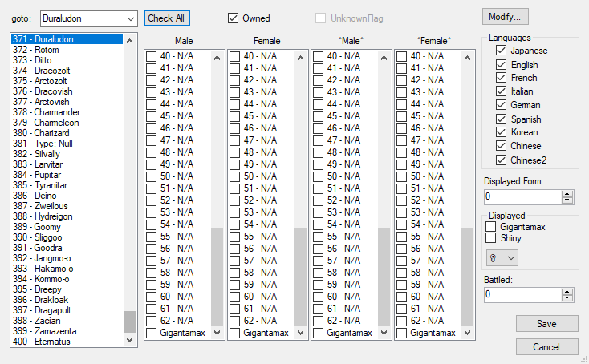The height and width of the screenshot is (364, 589).
Task: Uncheck the Chinese2 language checkbox
Action: pos(501,160)
